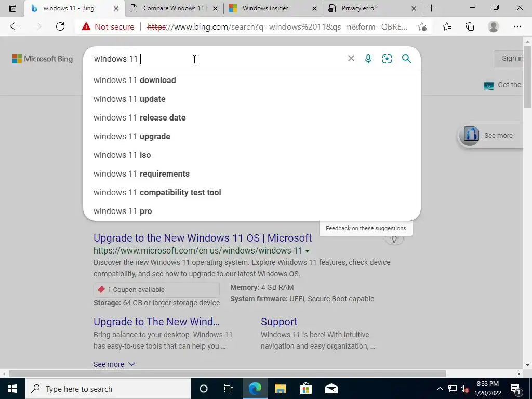This screenshot has width=532, height=399.
Task: Open visual search camera icon
Action: pyautogui.click(x=387, y=59)
